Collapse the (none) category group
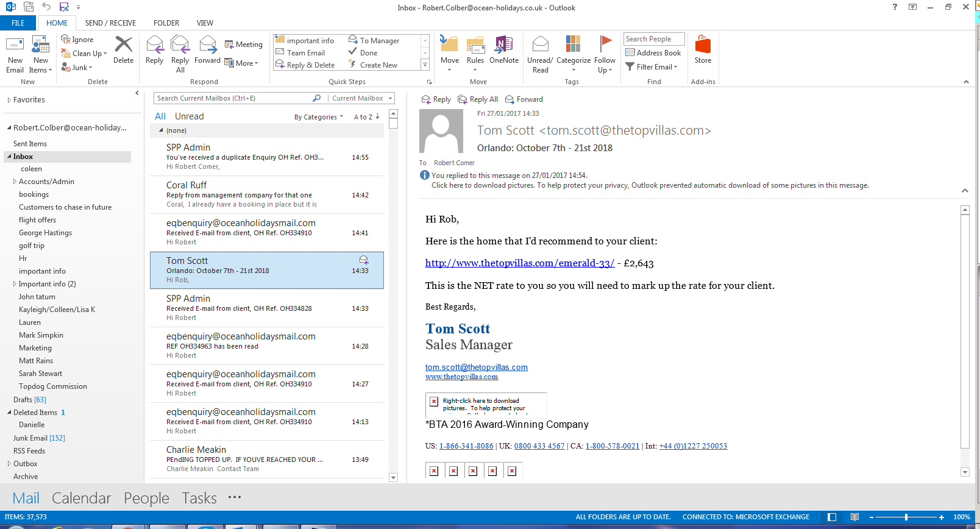Viewport: 980px width, 529px height. click(x=161, y=130)
